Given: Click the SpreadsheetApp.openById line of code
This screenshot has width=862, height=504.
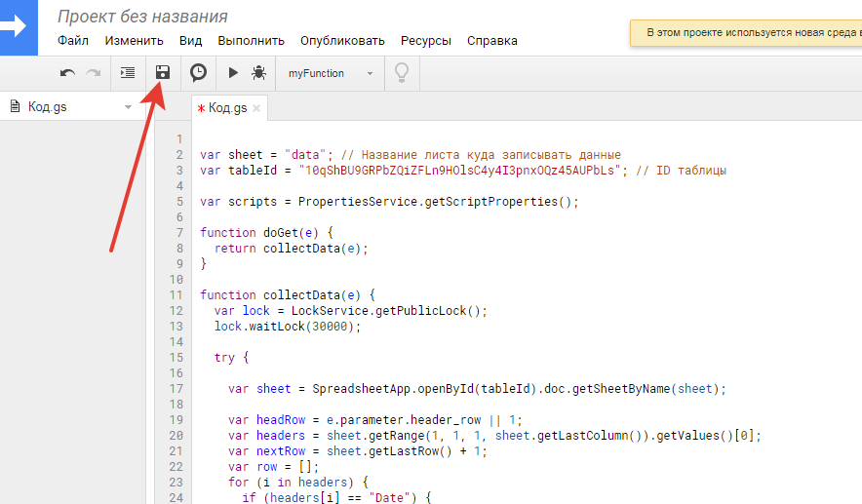Looking at the screenshot, I should [x=477, y=389].
